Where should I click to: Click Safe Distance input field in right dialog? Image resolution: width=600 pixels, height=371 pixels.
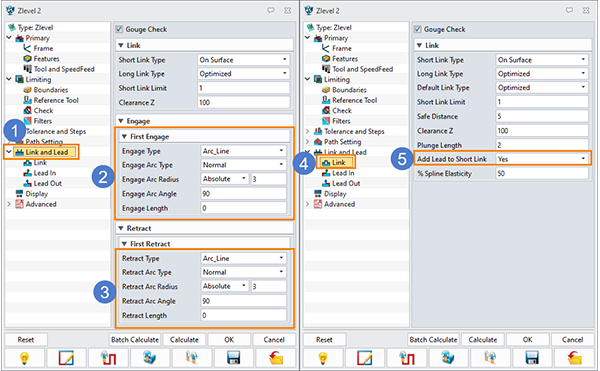[542, 116]
